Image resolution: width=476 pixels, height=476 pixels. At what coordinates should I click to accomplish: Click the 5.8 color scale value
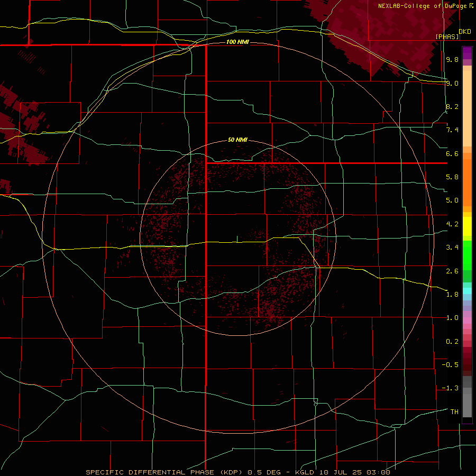452,177
